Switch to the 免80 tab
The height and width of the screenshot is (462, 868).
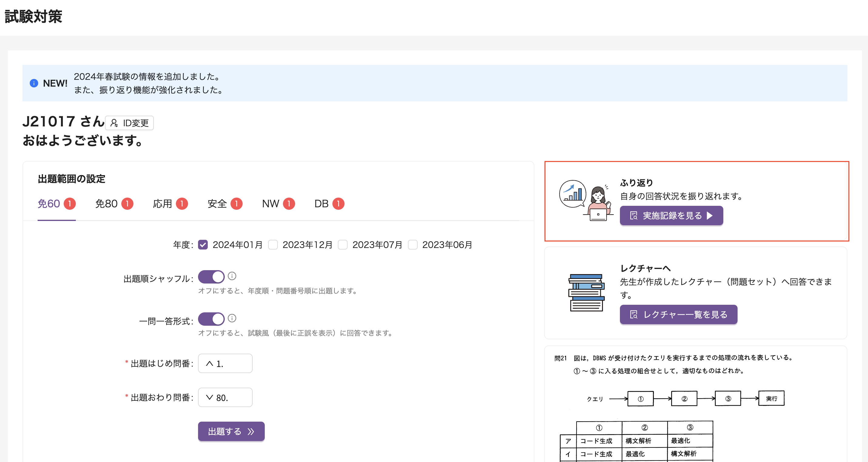(106, 204)
